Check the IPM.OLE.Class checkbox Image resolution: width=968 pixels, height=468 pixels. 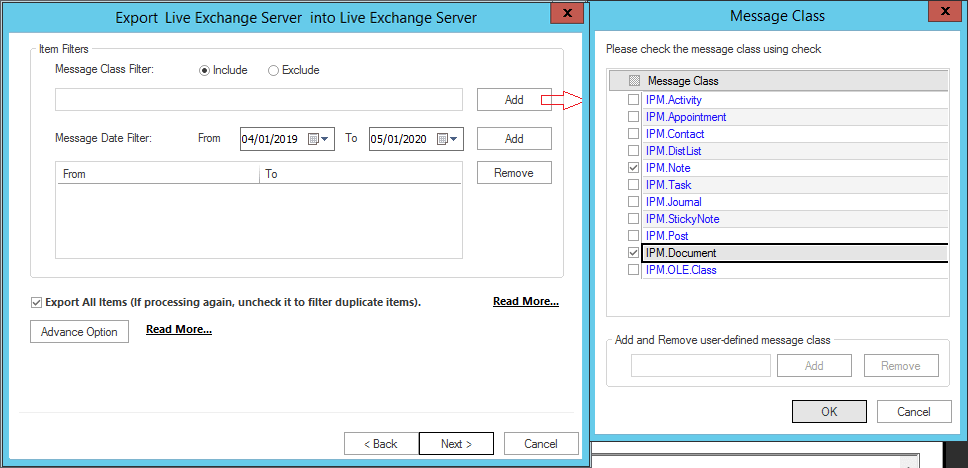(633, 270)
